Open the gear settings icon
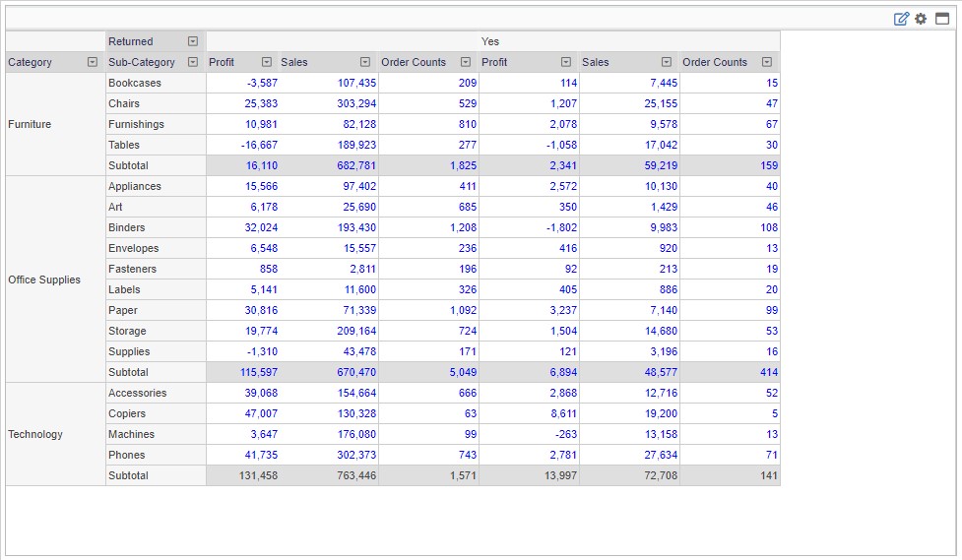 pos(921,19)
